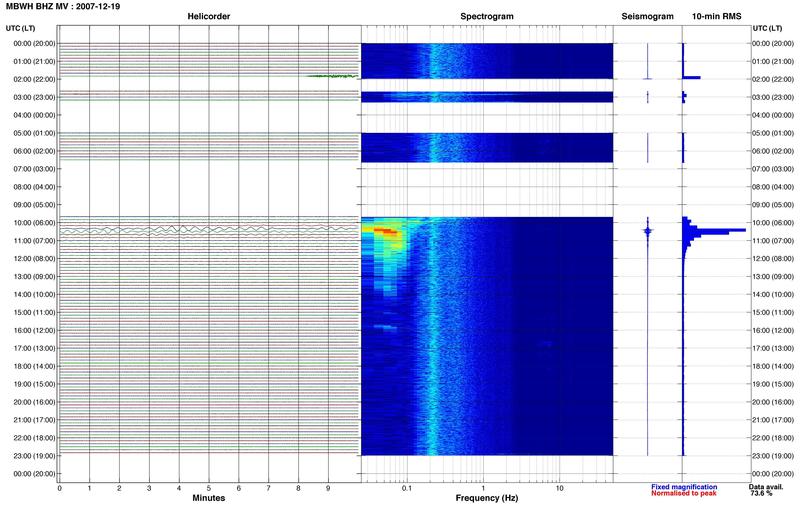Image resolution: width=812 pixels, height=508 pixels.
Task: Click '06:00 (02:00)' on the RMS time axis
Action: [773, 151]
